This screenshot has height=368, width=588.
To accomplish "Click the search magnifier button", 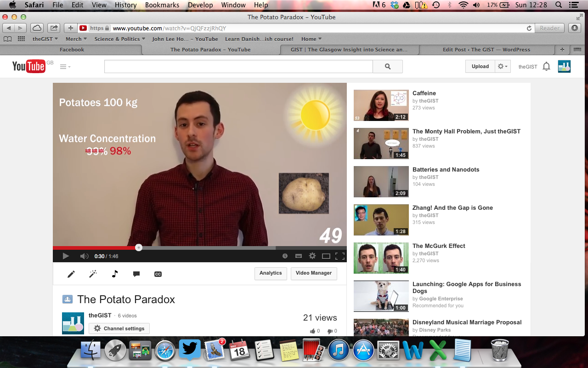I will coord(388,67).
